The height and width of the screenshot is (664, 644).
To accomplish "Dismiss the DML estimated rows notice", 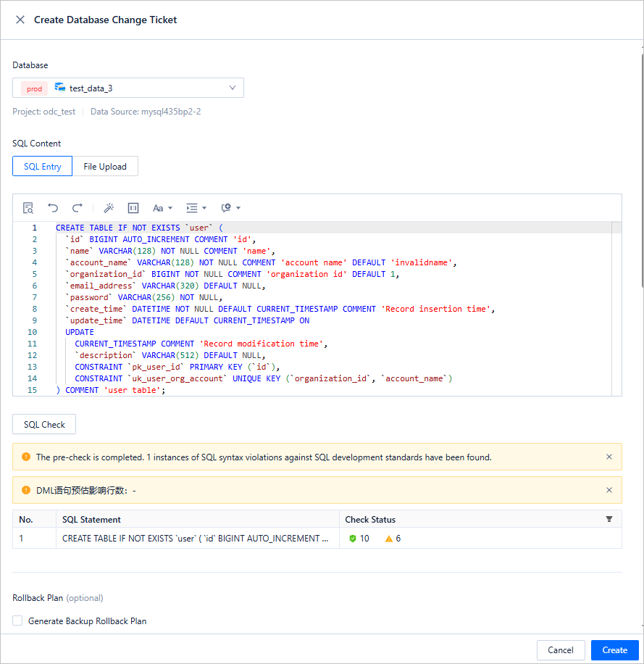I will (x=609, y=490).
